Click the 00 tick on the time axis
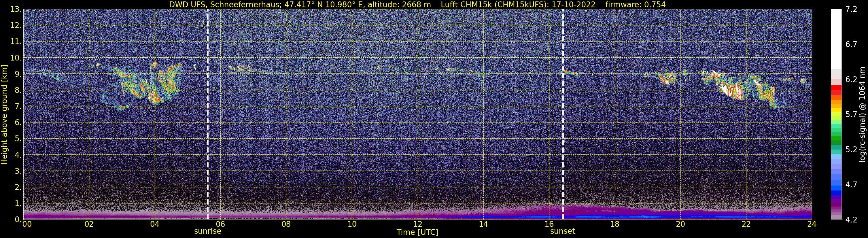The image size is (868, 238). [27, 224]
